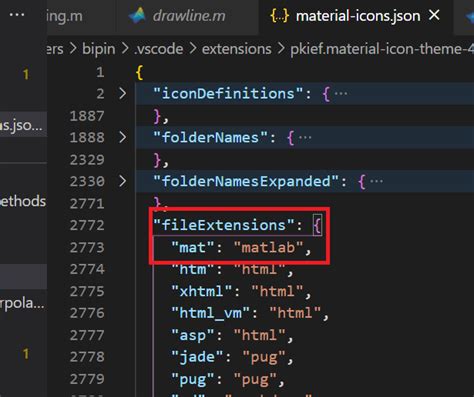Open the more tabs ellipsis menu
This screenshot has width=474, height=397.
point(17,15)
